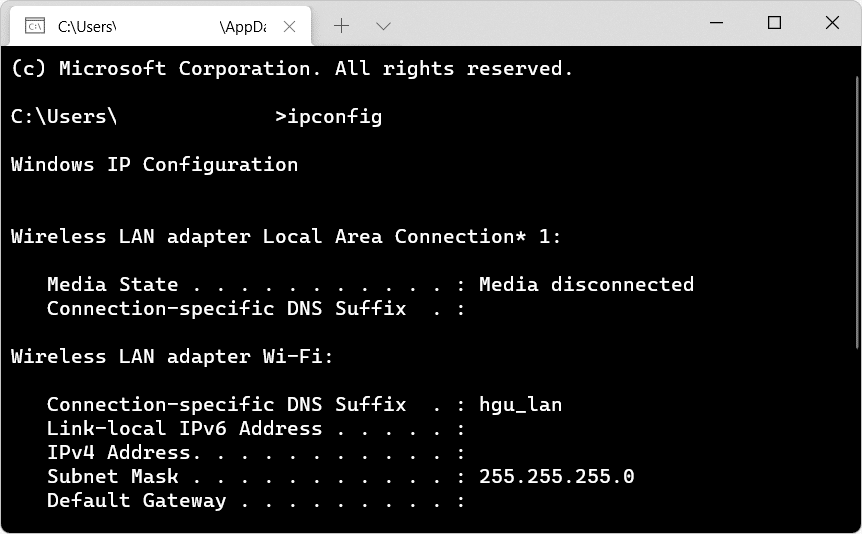Screen dimensions: 862x534
Task: Open a new tab with plus icon
Action: click(x=341, y=26)
